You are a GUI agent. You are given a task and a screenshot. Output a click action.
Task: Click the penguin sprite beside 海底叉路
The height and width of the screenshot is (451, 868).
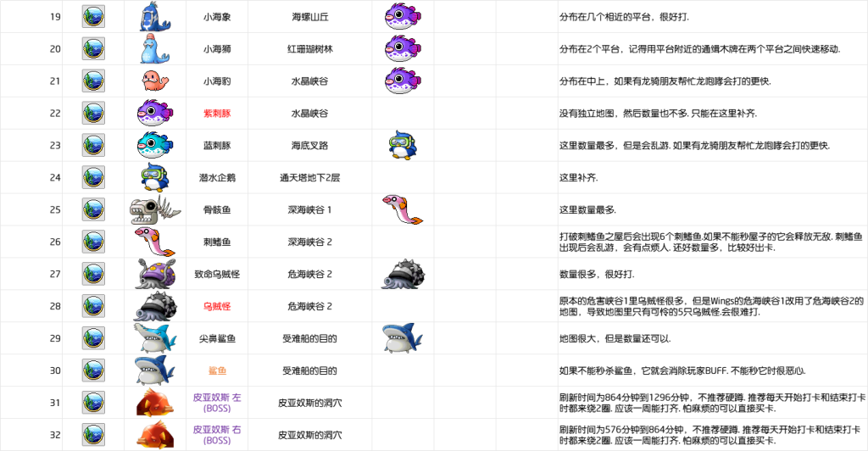(402, 146)
